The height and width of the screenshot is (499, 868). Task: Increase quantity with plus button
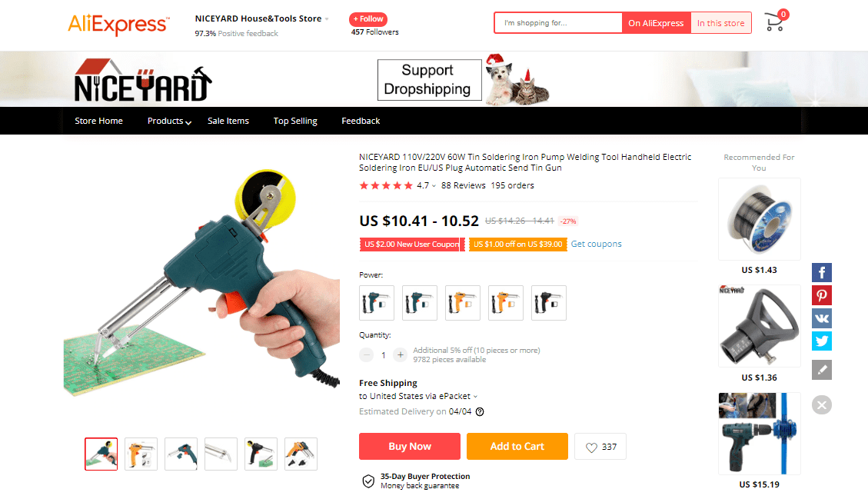point(401,355)
